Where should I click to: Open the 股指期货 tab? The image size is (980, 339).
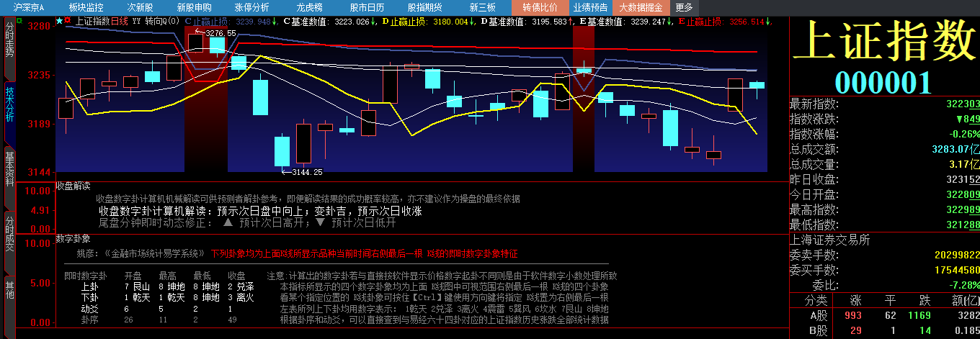pyautogui.click(x=424, y=7)
